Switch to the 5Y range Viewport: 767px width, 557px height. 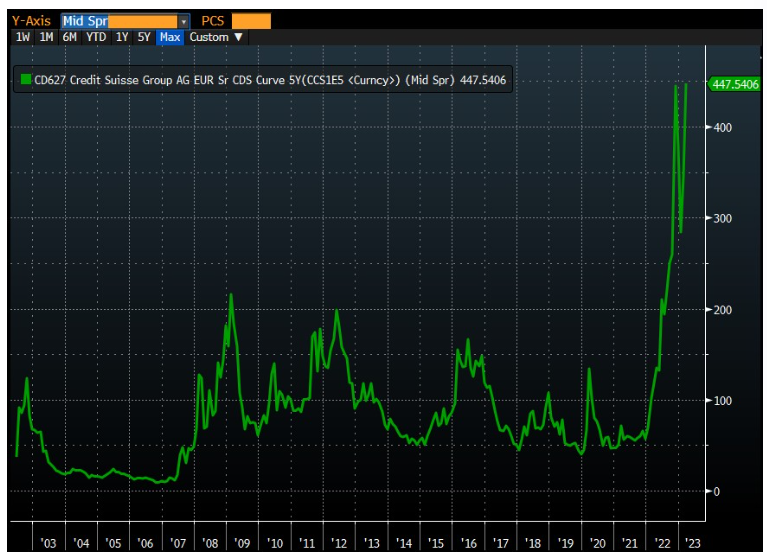144,37
